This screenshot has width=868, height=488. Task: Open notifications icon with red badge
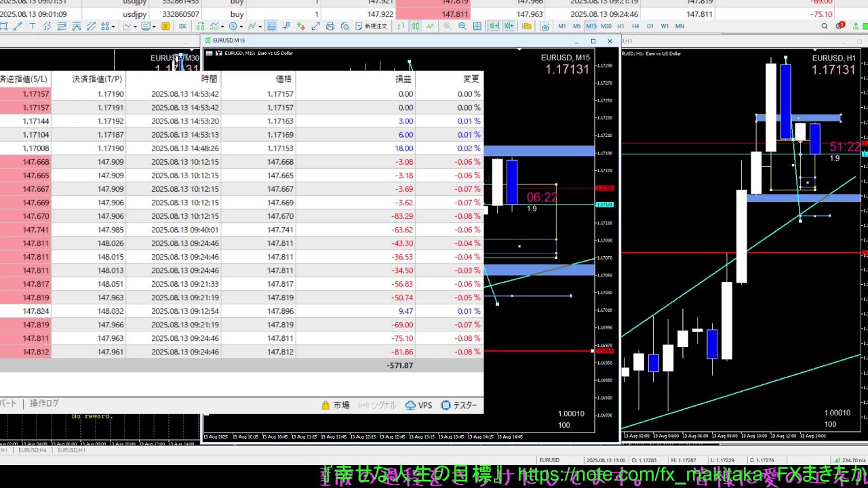(x=840, y=26)
